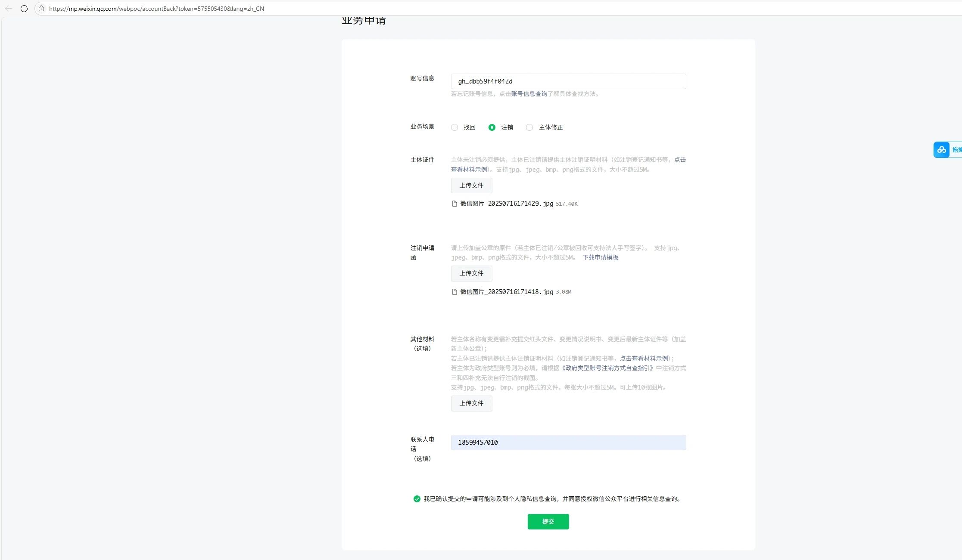
Task: Click the 账号信息 input field
Action: click(568, 81)
